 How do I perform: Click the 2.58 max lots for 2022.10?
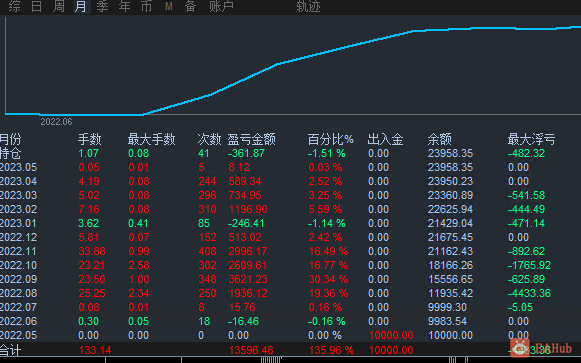(x=139, y=265)
